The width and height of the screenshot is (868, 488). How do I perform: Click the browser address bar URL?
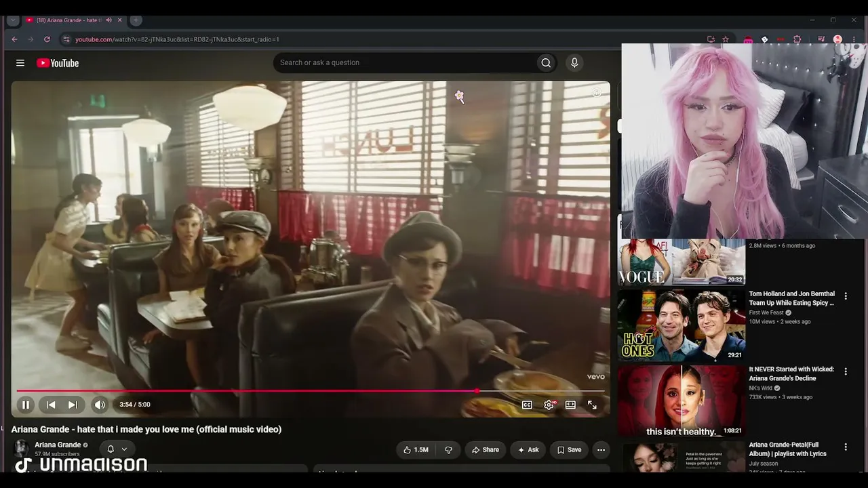coord(177,39)
